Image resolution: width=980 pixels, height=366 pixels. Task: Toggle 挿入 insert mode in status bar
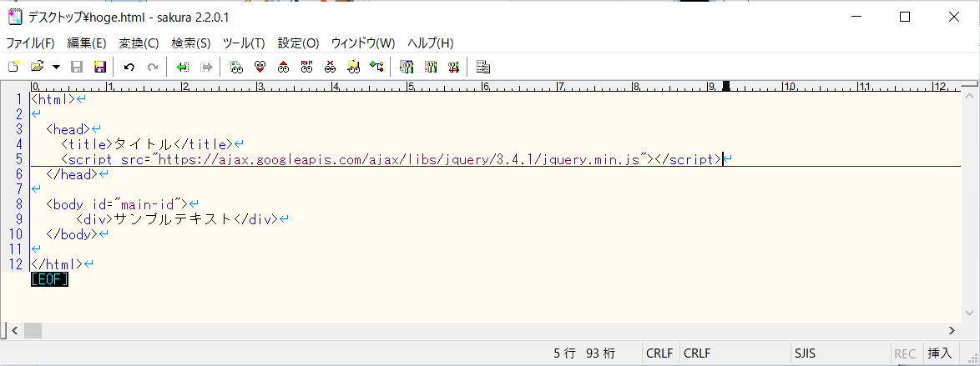pos(939,353)
